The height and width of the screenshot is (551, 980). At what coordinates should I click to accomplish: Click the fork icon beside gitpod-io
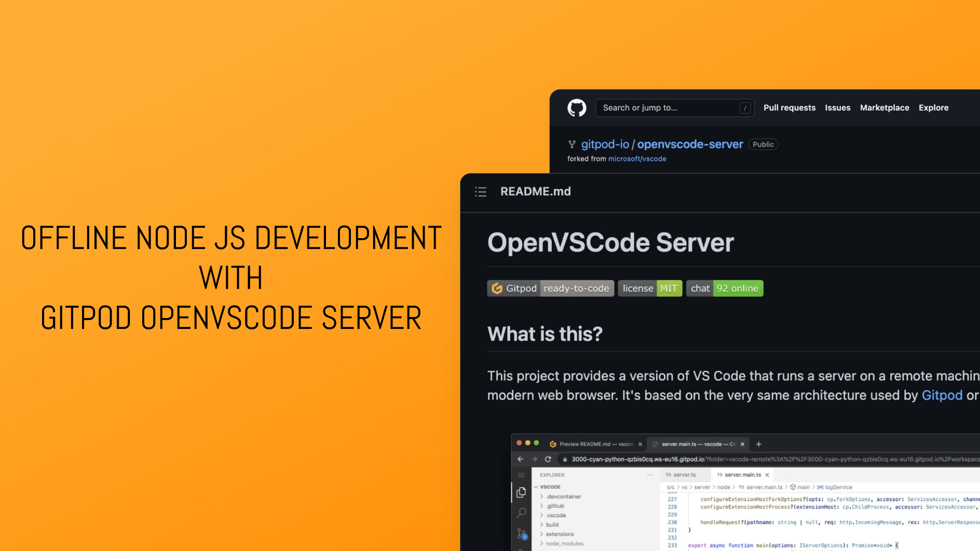573,144
